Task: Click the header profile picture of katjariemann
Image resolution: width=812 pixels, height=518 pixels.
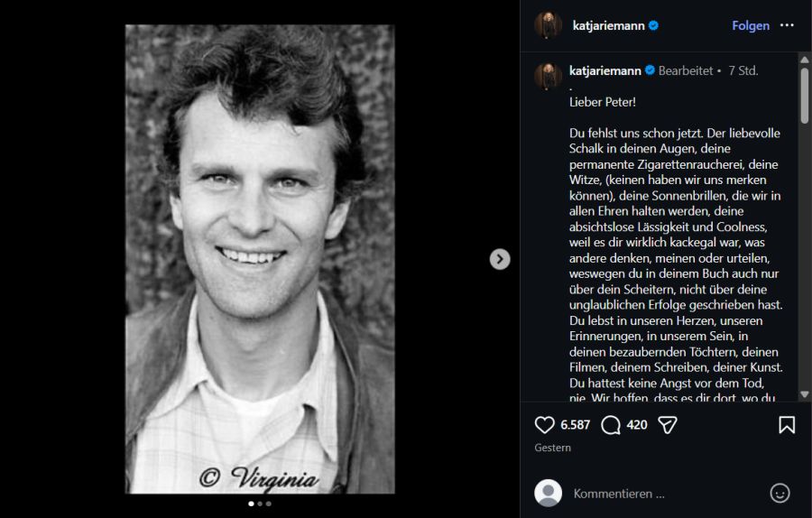Action: [548, 25]
